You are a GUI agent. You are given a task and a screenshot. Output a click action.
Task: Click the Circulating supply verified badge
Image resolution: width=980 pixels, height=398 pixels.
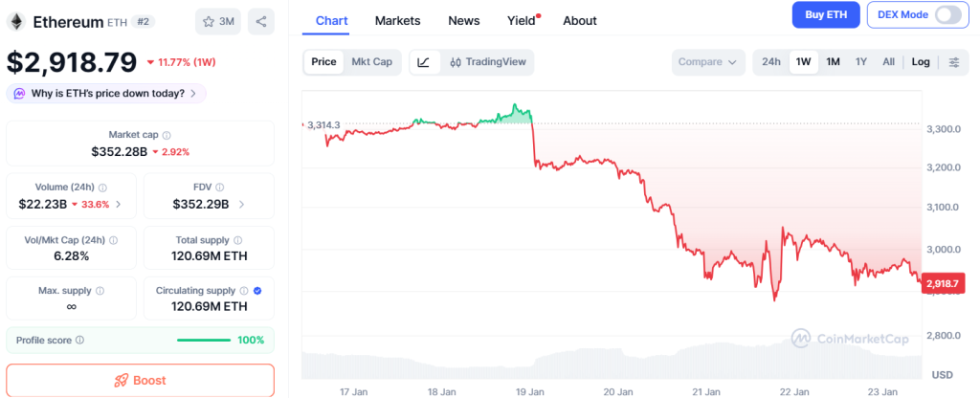(x=258, y=290)
